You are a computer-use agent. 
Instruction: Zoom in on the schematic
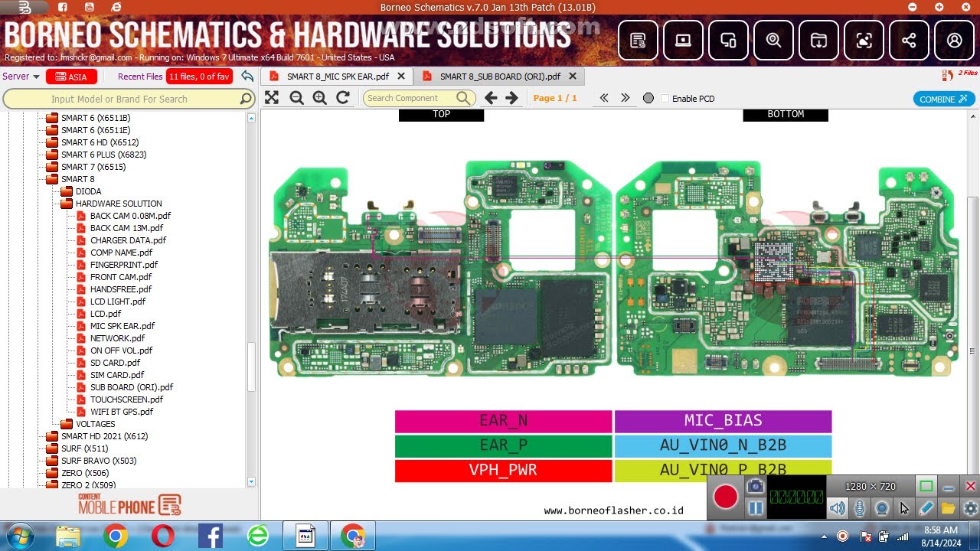tap(320, 98)
